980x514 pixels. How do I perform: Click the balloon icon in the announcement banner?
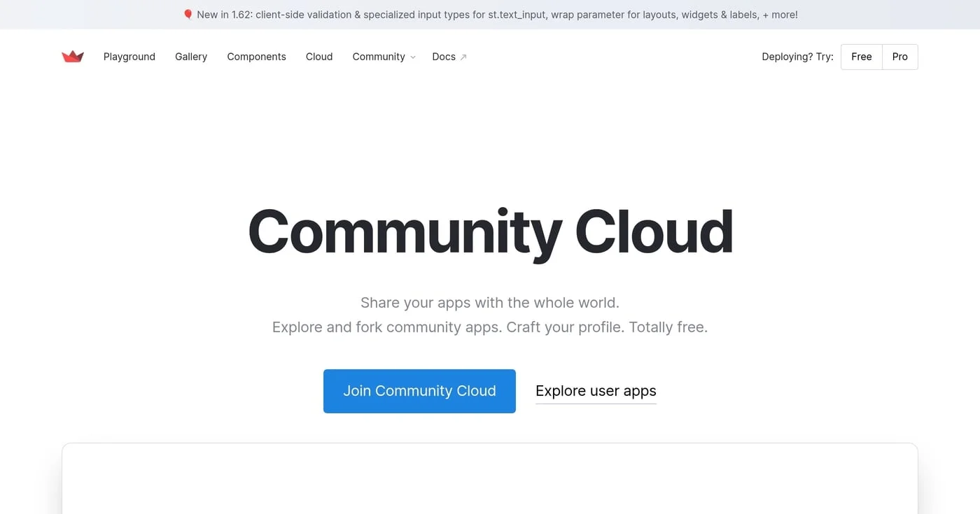pyautogui.click(x=188, y=15)
